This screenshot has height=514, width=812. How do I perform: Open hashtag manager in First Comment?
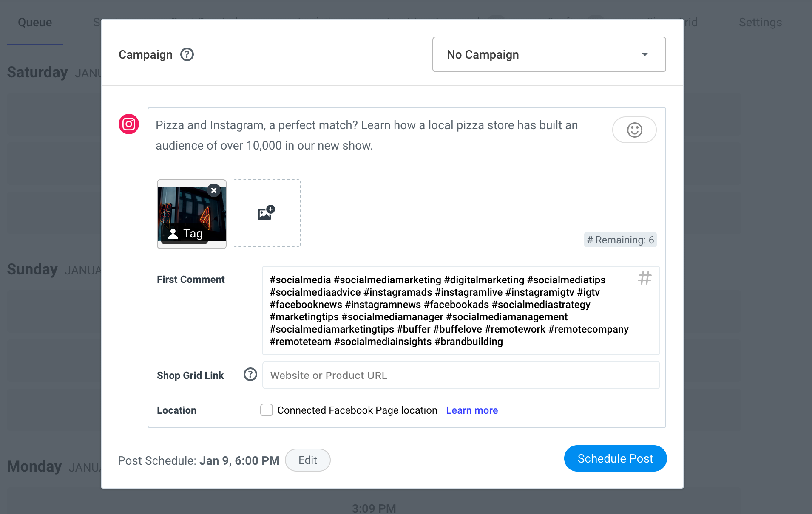[644, 278]
